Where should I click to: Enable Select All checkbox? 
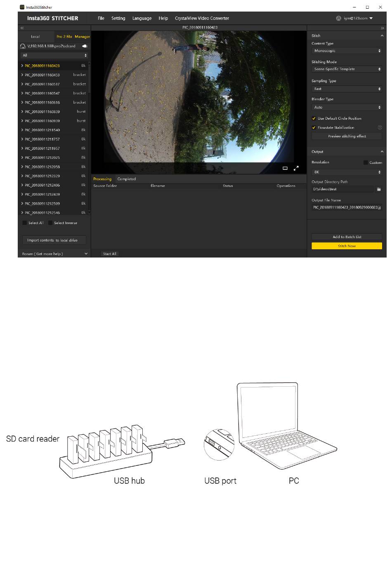[x=24, y=223]
